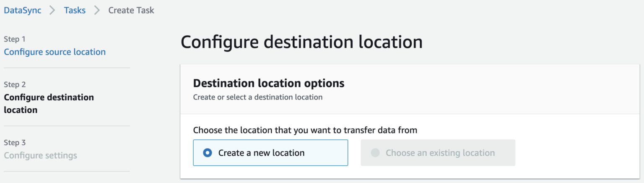Click the Destination location options panel title
The width and height of the screenshot is (644, 183).
(269, 83)
